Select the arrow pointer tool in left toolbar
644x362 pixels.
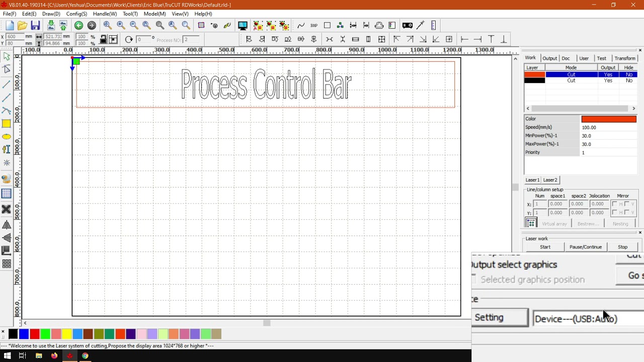pyautogui.click(x=6, y=57)
